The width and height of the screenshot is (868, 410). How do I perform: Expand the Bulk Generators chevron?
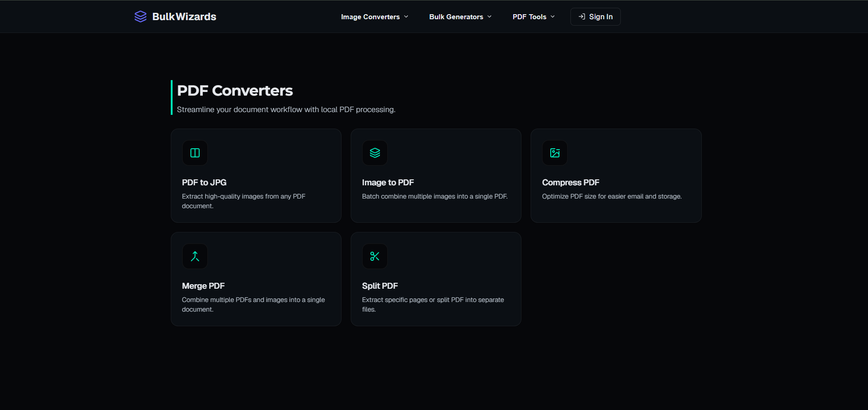(x=489, y=16)
